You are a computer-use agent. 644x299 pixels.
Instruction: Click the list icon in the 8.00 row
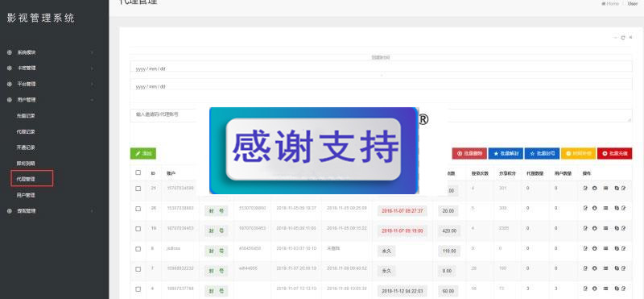click(x=605, y=268)
